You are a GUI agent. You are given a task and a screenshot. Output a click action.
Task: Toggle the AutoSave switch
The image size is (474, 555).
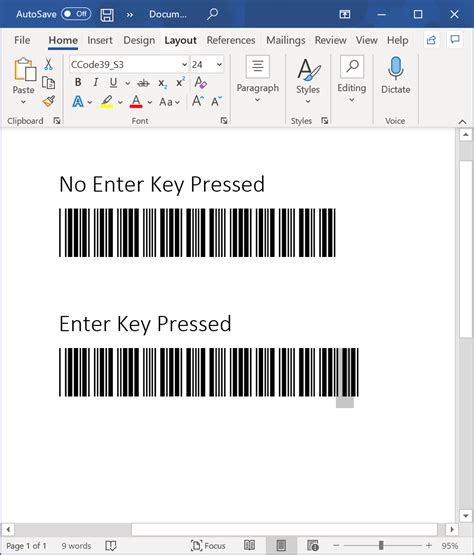(x=76, y=14)
